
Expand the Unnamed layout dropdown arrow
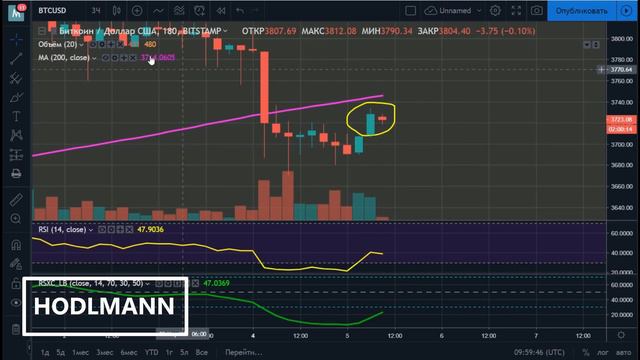point(479,11)
